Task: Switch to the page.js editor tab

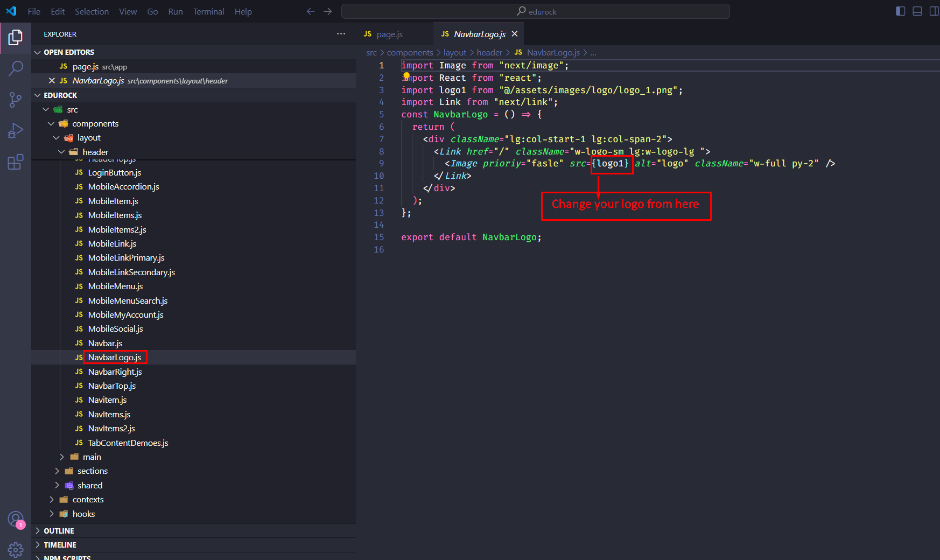Action: coord(394,34)
